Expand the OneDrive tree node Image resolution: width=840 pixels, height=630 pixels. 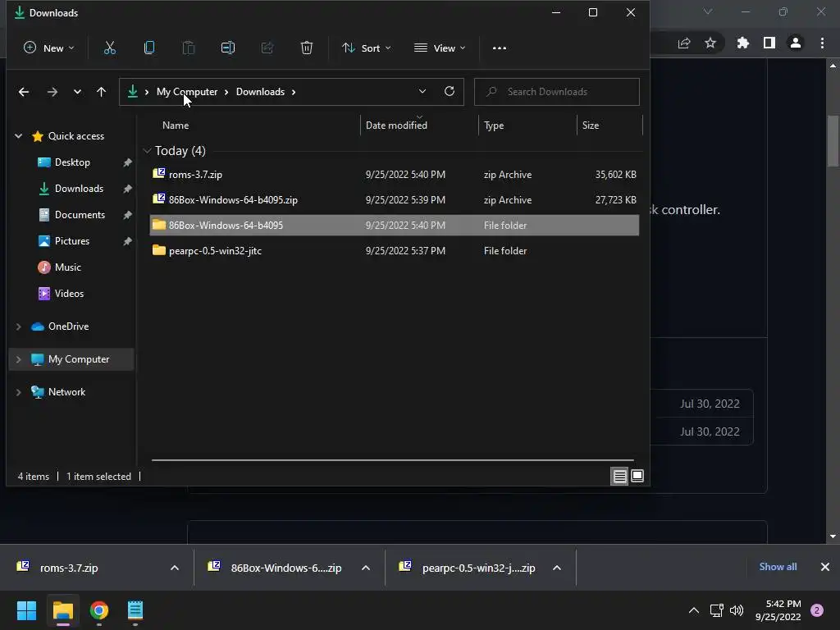click(x=18, y=326)
